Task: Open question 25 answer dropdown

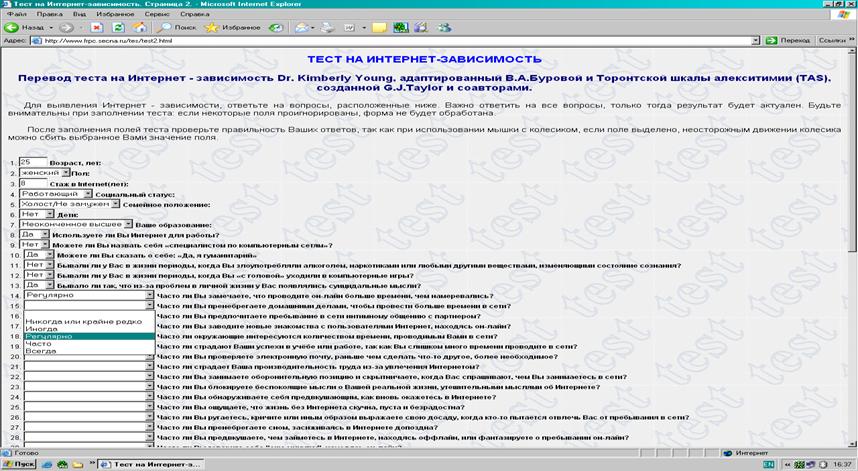Action: 89,407
